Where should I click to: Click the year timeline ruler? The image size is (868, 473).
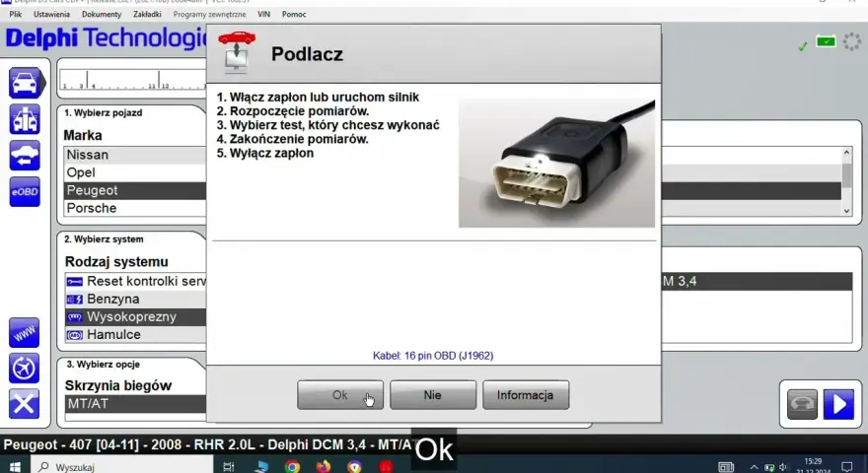[133, 80]
